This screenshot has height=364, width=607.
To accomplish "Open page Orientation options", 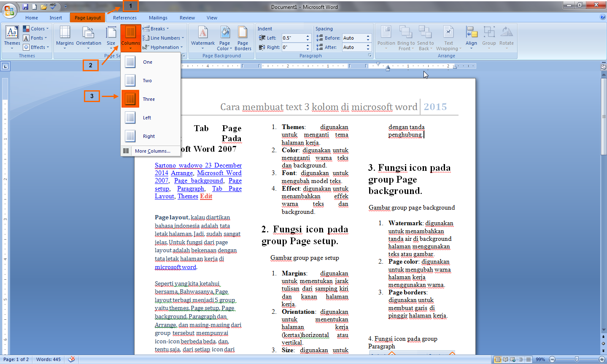I will pos(89,38).
